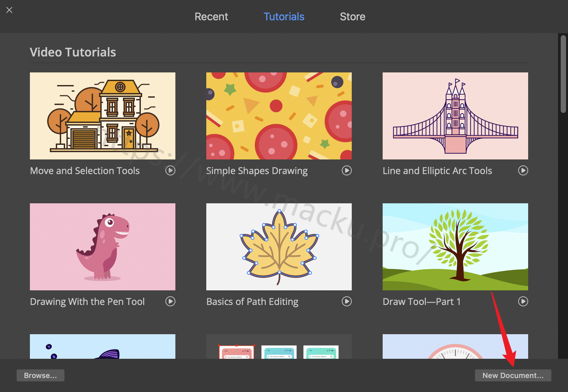
Task: Play the Drawing With the Pen Tool video
Action: [x=170, y=301]
